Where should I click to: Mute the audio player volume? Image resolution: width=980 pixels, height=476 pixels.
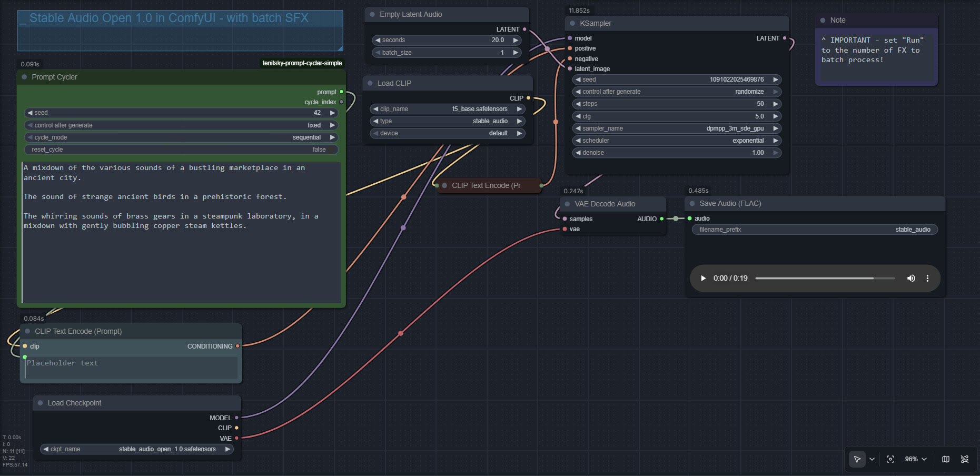pos(911,279)
